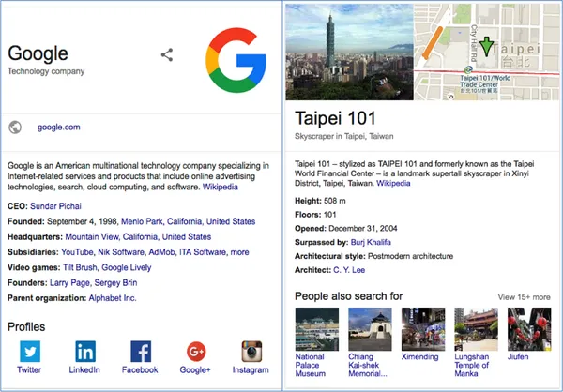Click the AdMob subsidiary link

point(161,252)
